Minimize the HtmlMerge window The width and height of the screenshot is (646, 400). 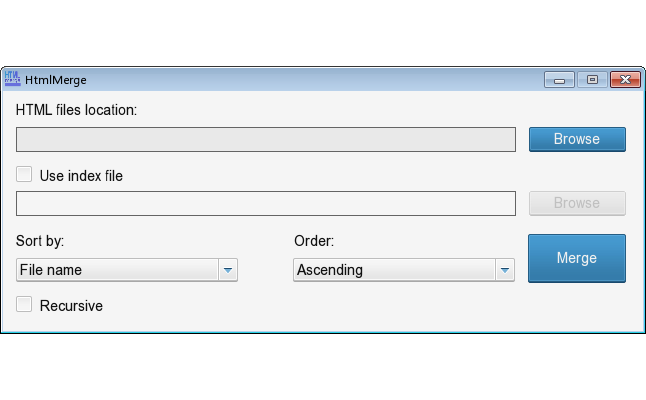click(559, 80)
